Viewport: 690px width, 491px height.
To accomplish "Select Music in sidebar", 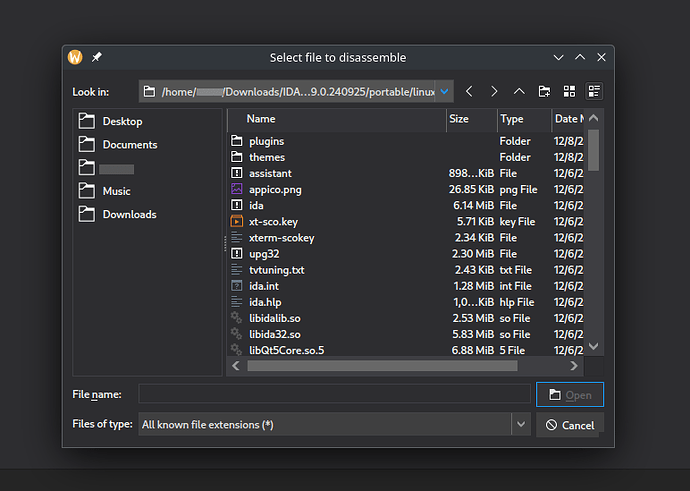I will tap(117, 191).
